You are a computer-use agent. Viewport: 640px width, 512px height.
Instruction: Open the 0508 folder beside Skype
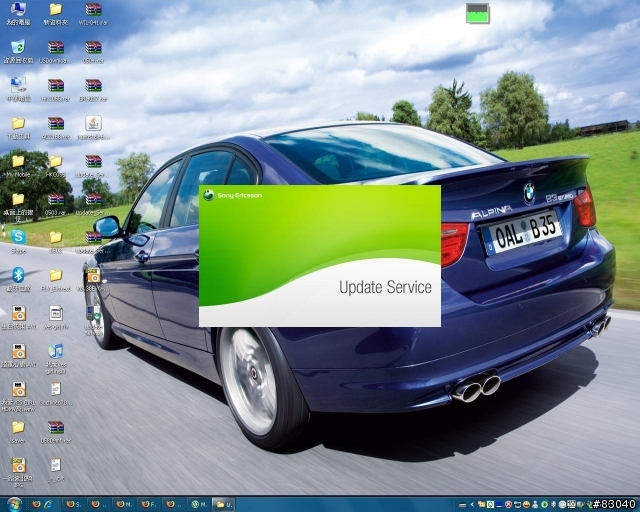click(56, 242)
